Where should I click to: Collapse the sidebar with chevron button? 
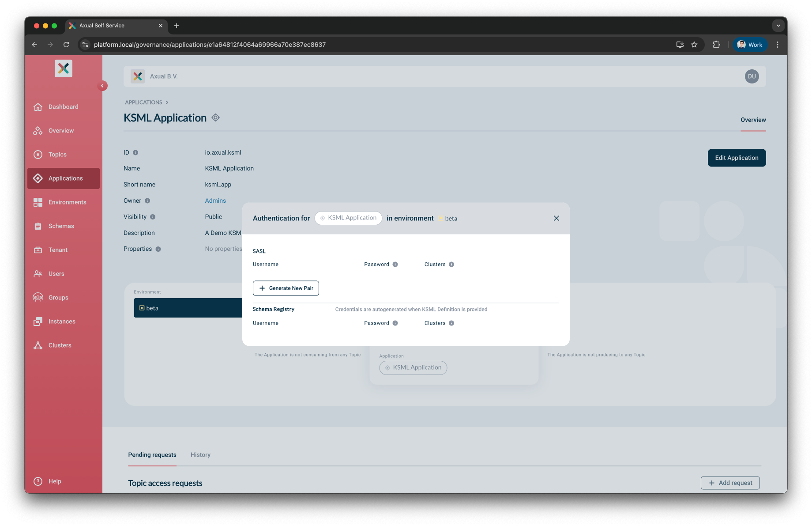[x=102, y=86]
